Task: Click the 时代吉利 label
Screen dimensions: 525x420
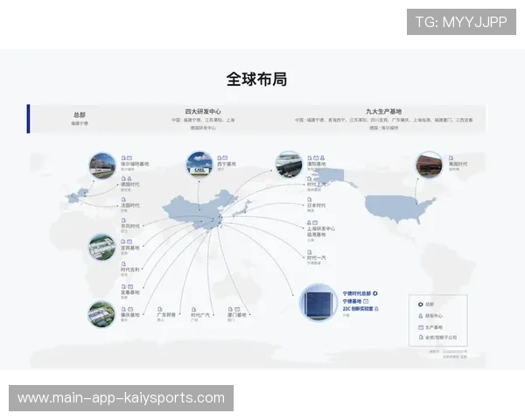Action: coord(130,269)
